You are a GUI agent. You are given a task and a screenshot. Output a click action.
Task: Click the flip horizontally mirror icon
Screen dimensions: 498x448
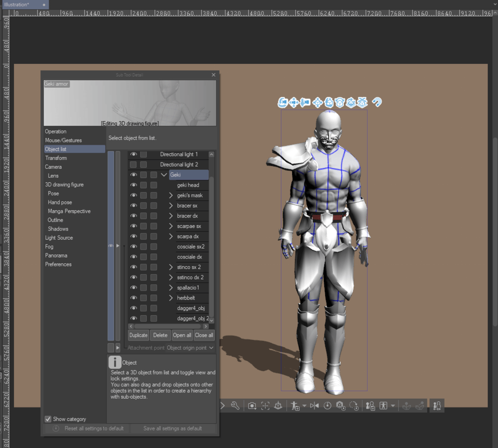coord(314,406)
